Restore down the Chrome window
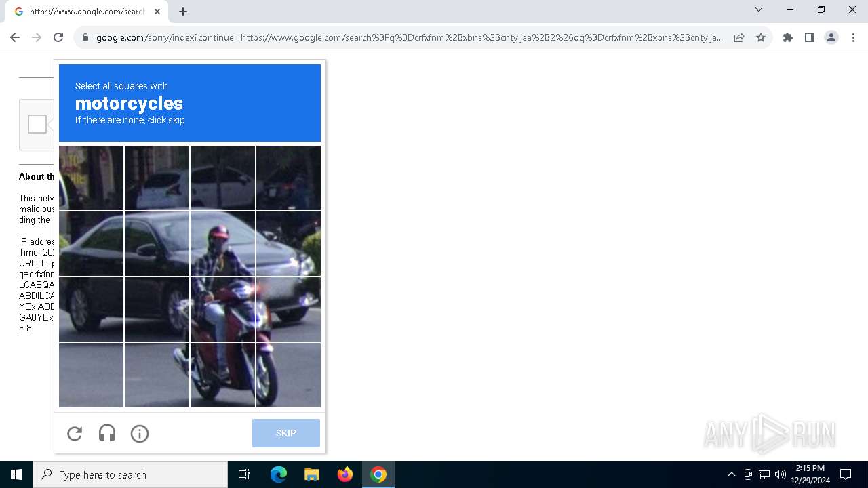Screen dimensions: 868x488 coord(821,9)
